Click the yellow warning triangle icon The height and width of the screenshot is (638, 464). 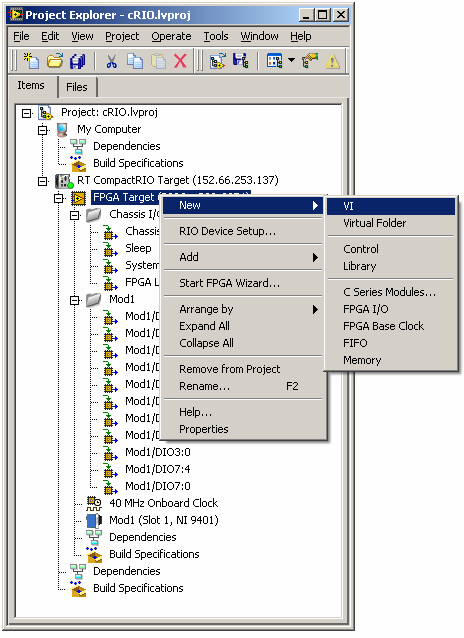point(332,61)
